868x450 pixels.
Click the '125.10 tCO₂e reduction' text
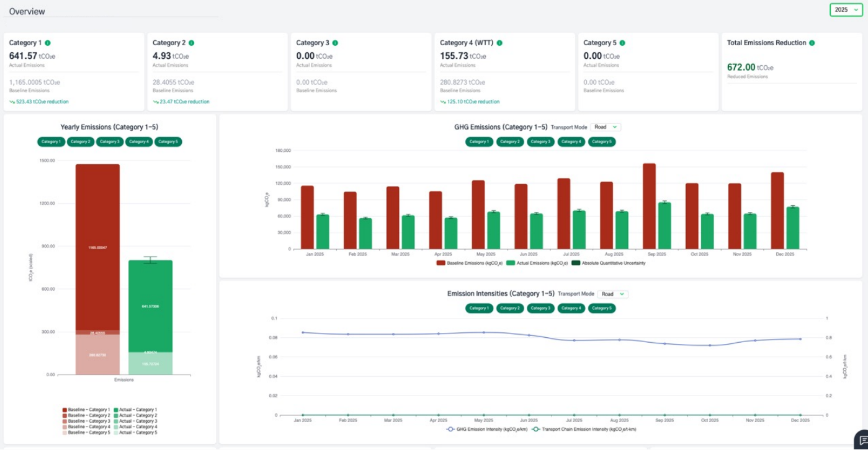(473, 102)
